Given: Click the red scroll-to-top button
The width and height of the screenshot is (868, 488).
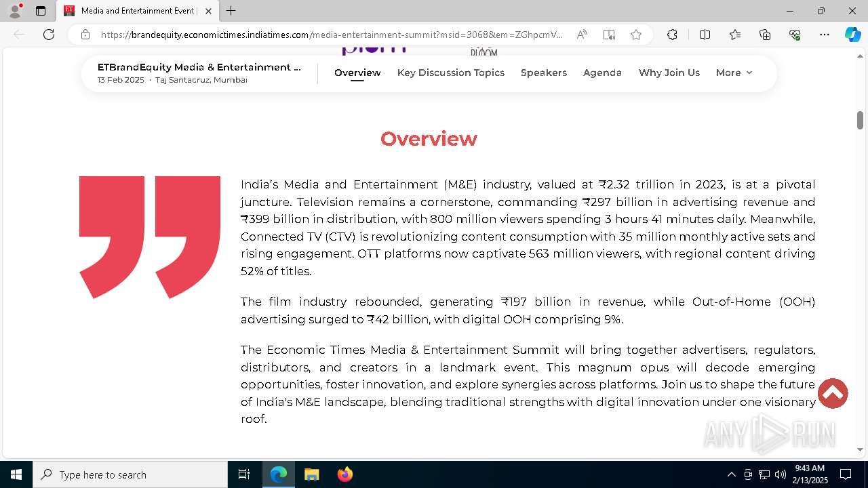Looking at the screenshot, I should pos(833,393).
